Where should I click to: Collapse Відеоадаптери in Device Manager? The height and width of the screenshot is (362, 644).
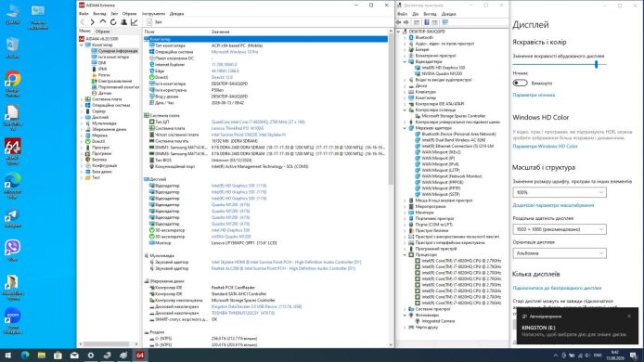[405, 61]
